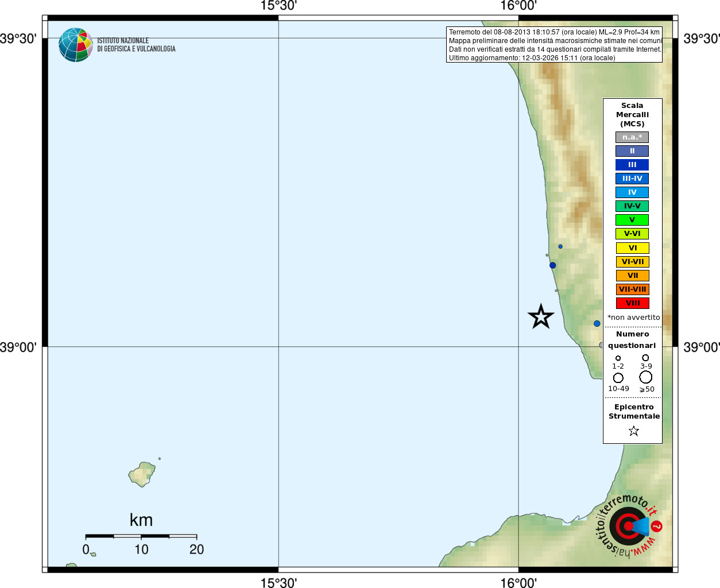Click the km scale bar
The height and width of the screenshot is (588, 720).
click(141, 536)
